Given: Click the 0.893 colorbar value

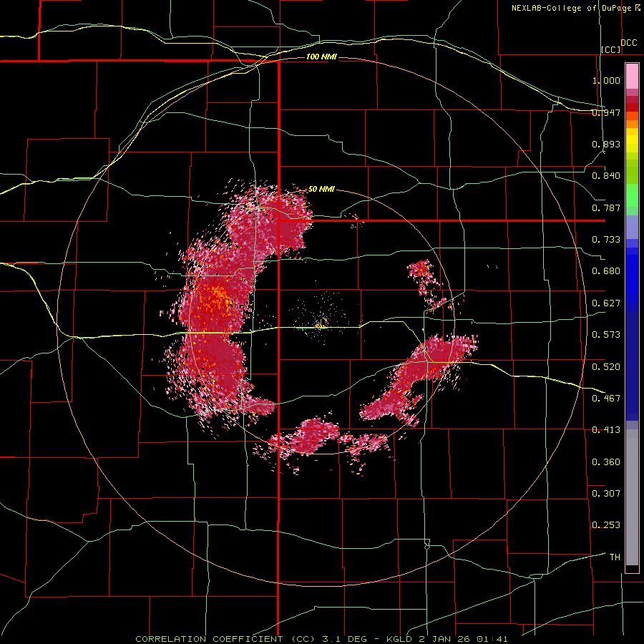Looking at the screenshot, I should [x=606, y=144].
